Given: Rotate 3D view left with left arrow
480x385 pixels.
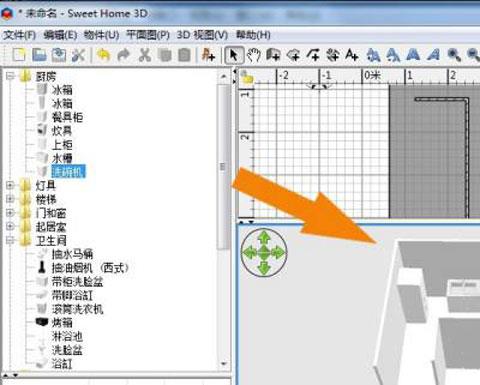Looking at the screenshot, I should click(249, 253).
